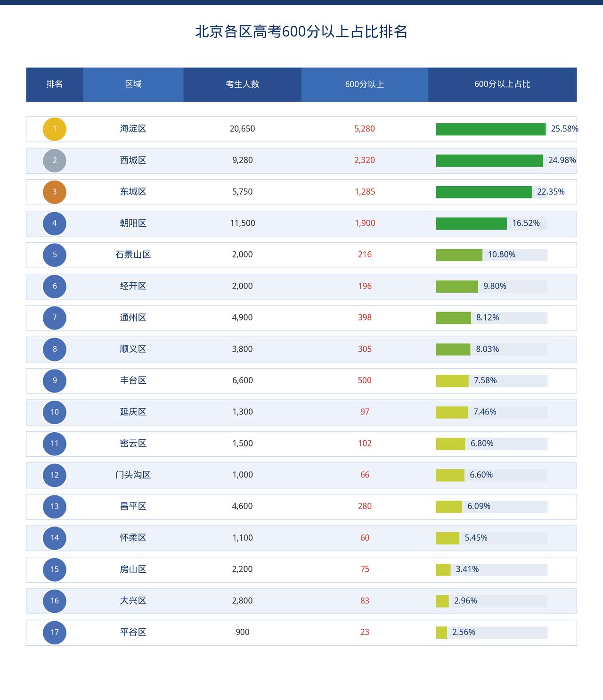Click the 排名 column header
Image resolution: width=603 pixels, height=700 pixels.
(x=55, y=84)
